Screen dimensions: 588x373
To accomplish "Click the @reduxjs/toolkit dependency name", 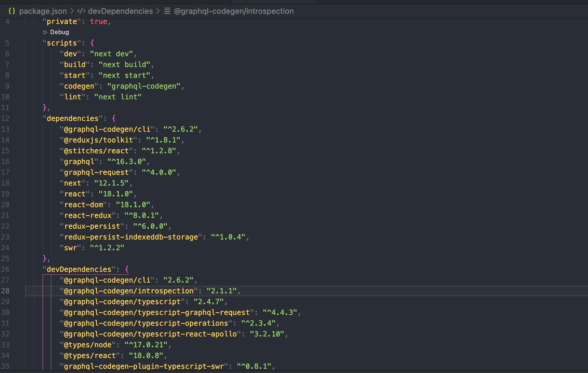I will click(98, 140).
